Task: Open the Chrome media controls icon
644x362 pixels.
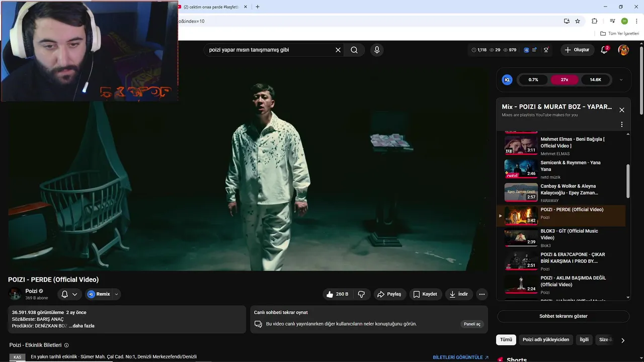Action: pyautogui.click(x=612, y=21)
